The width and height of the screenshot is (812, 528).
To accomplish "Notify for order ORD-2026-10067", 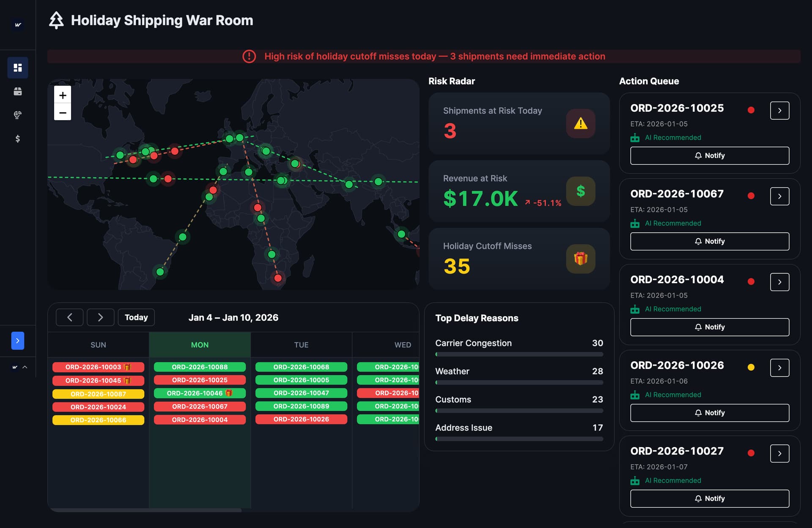I will [x=709, y=241].
